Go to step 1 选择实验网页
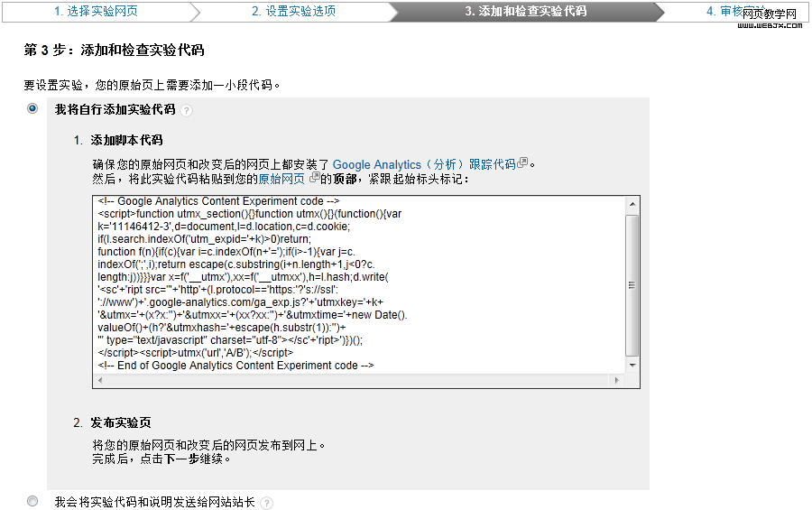 point(96,11)
